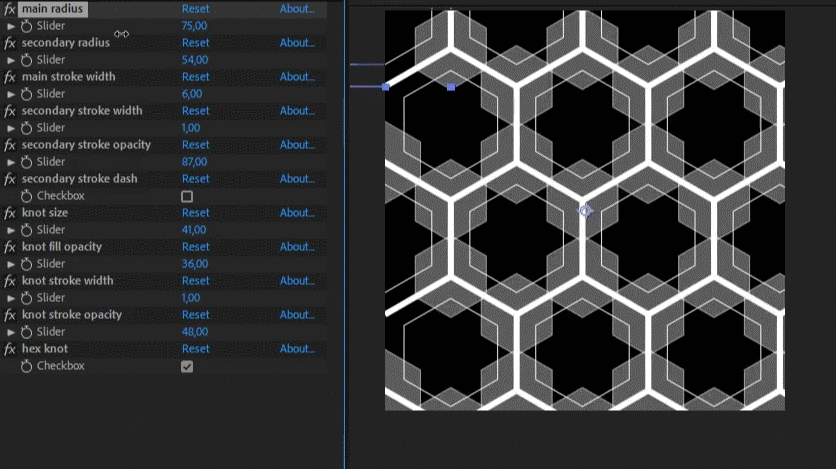Viewport: 836px width, 469px height.
Task: Click the main stroke width value 6,00
Action: [x=192, y=94]
